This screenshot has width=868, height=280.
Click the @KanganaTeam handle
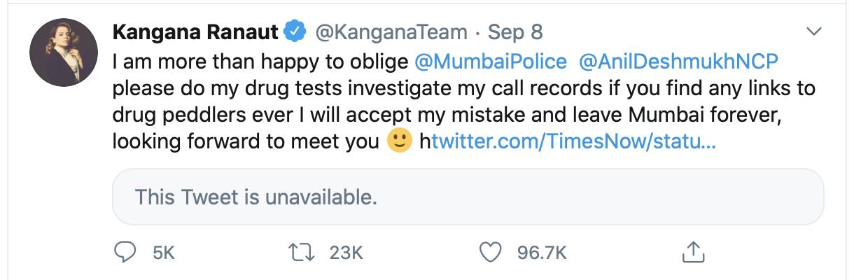(x=391, y=32)
